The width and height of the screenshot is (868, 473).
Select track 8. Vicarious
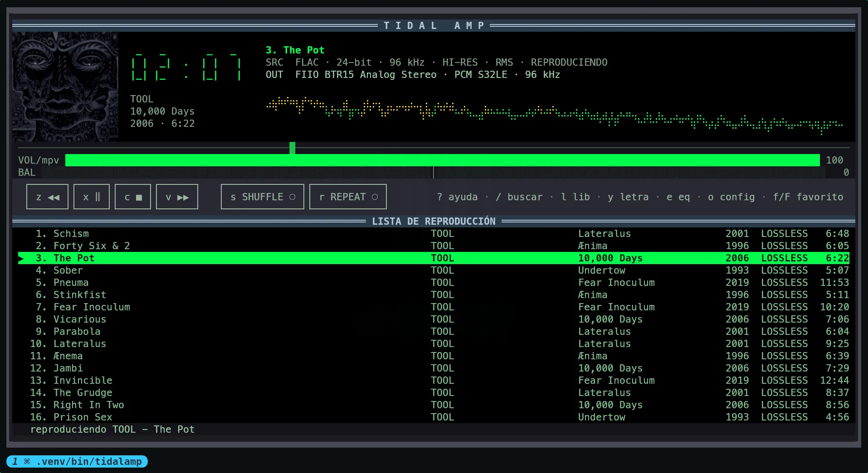pos(434,319)
